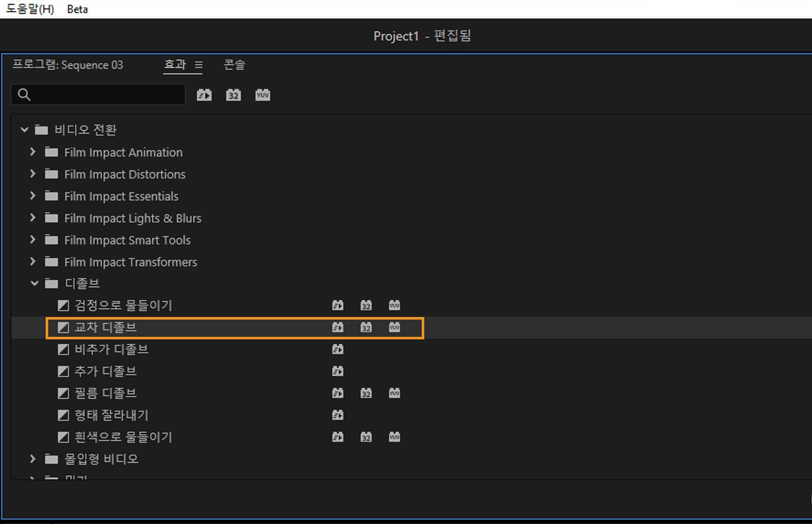The image size is (812, 524).
Task: Click the 32 badge on the 필름 디졸브 row
Action: [x=366, y=393]
